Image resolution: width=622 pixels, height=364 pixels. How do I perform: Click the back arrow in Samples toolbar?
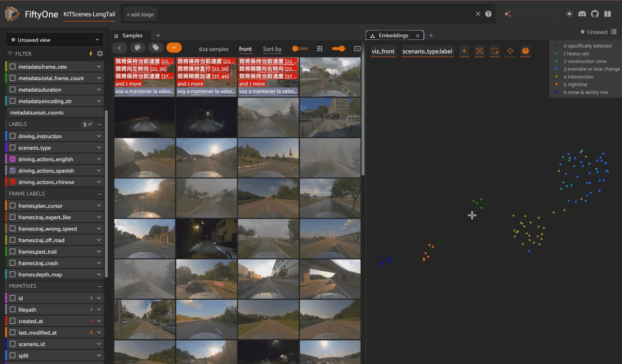point(119,48)
